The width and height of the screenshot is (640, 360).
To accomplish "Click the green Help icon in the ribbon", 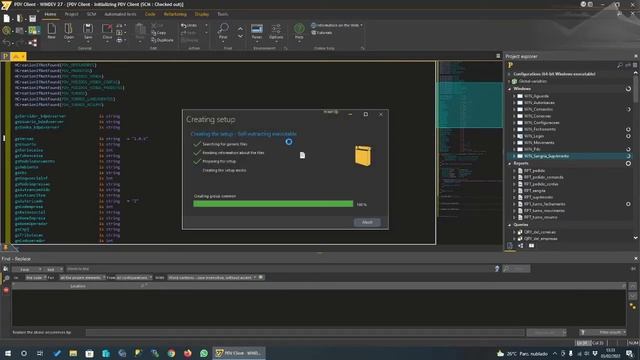I will 299,29.
